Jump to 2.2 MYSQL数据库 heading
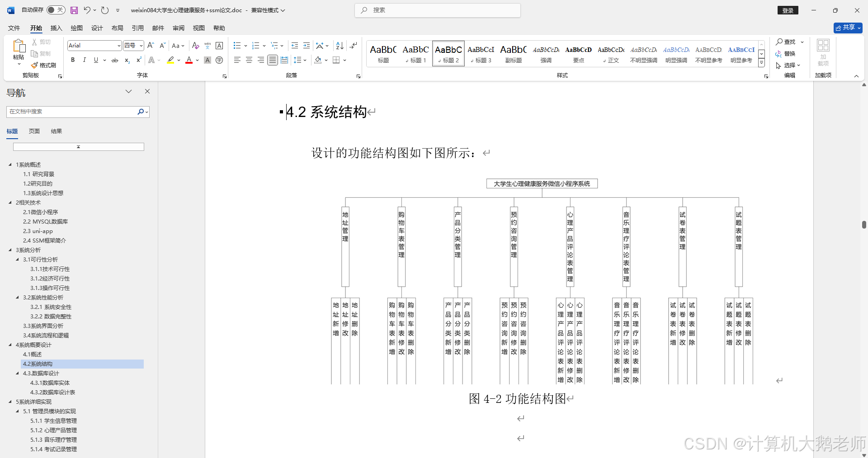Screen dimensions: 868x458 (45, 221)
